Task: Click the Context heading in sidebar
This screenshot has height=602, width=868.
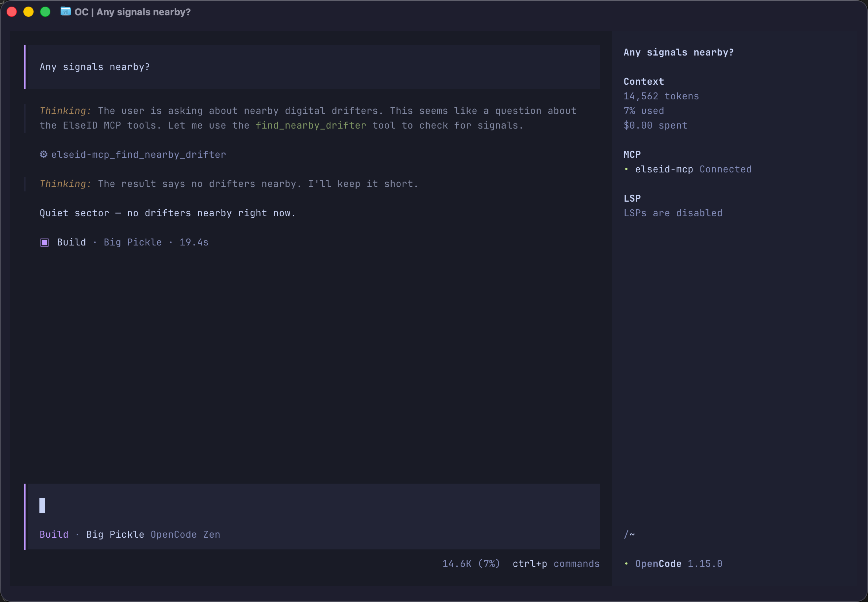Action: pyautogui.click(x=644, y=81)
